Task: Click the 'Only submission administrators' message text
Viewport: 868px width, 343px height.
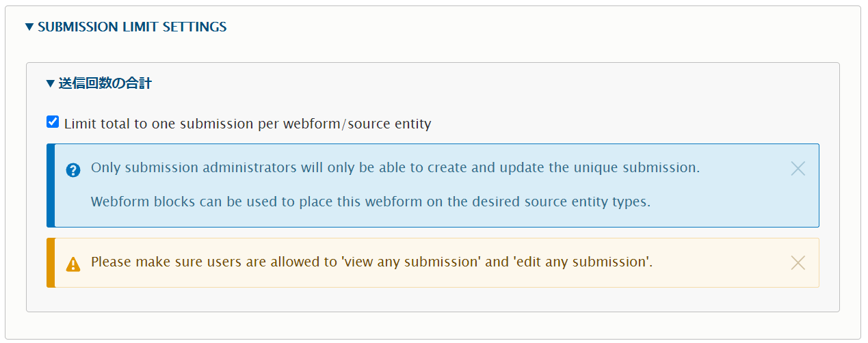Action: point(395,168)
